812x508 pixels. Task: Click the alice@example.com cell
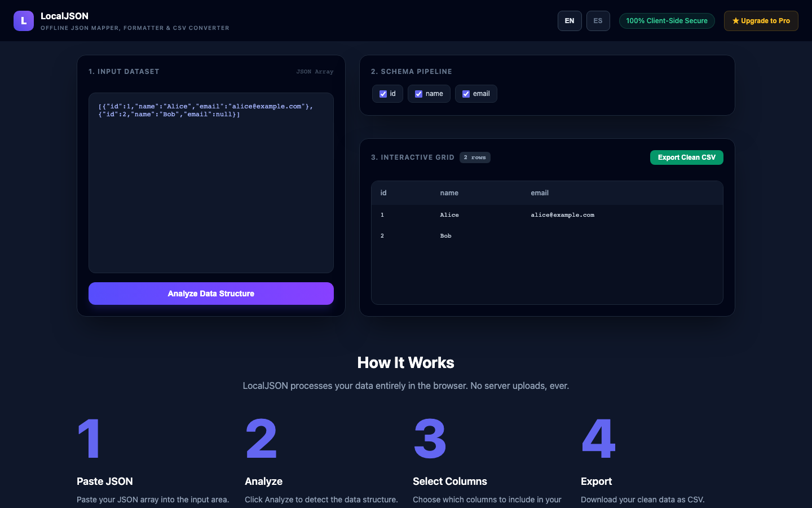click(562, 215)
